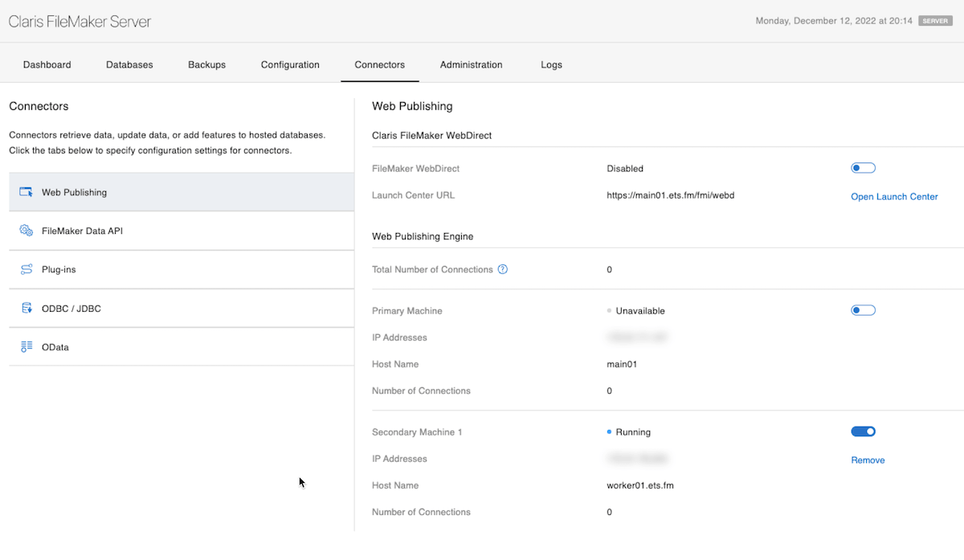964x560 pixels.
Task: Click the host name worker01.ets.fm
Action: coord(640,485)
